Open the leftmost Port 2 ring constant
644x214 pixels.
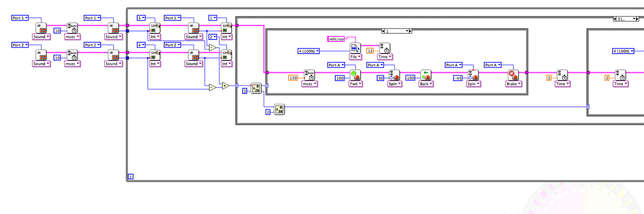[x=20, y=45]
